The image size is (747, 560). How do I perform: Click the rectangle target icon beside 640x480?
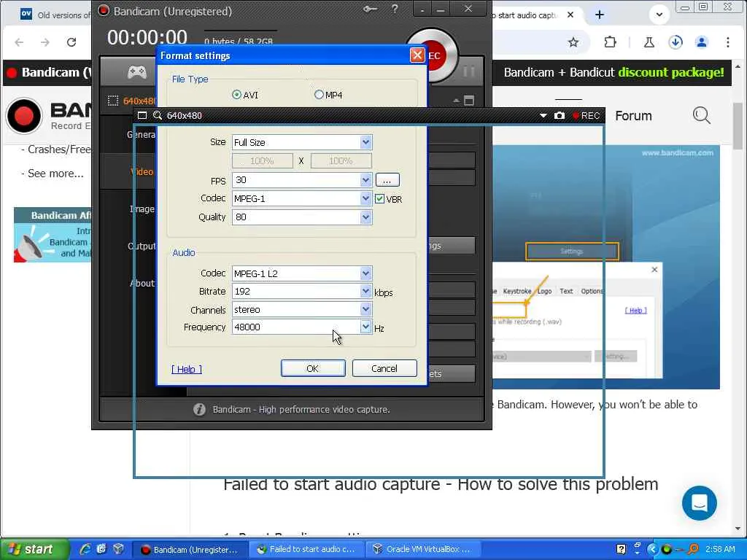point(113,101)
